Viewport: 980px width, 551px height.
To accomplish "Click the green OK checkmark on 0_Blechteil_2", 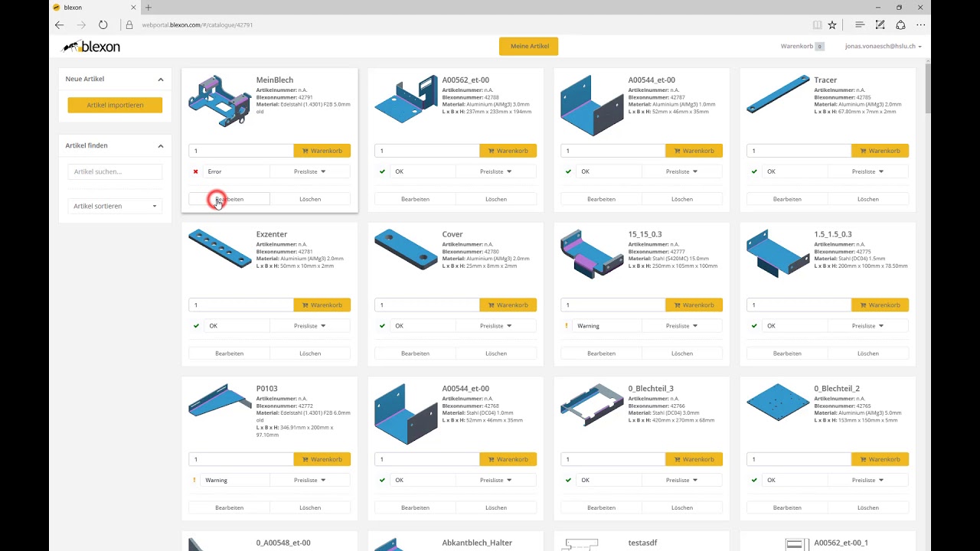I will (754, 481).
